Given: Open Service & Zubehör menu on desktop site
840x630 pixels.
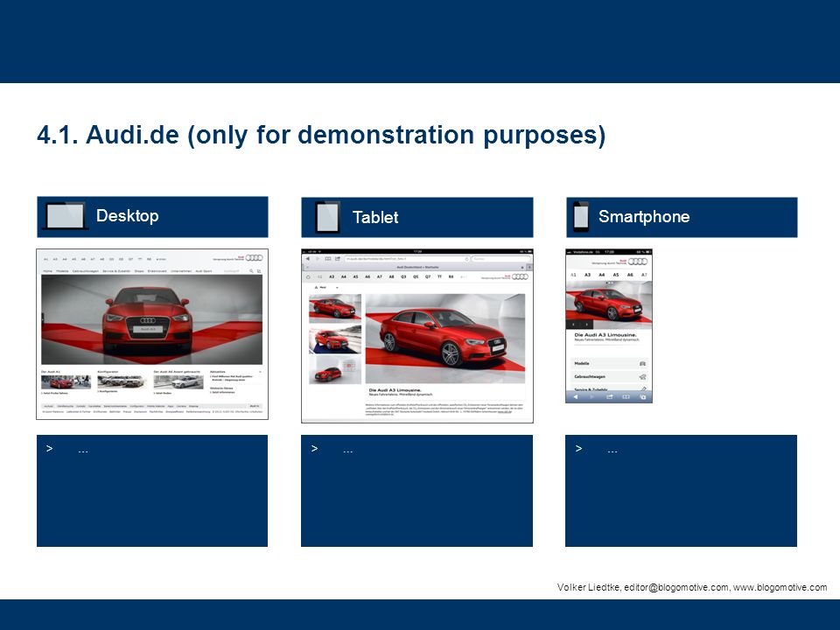Looking at the screenshot, I should 116,271.
